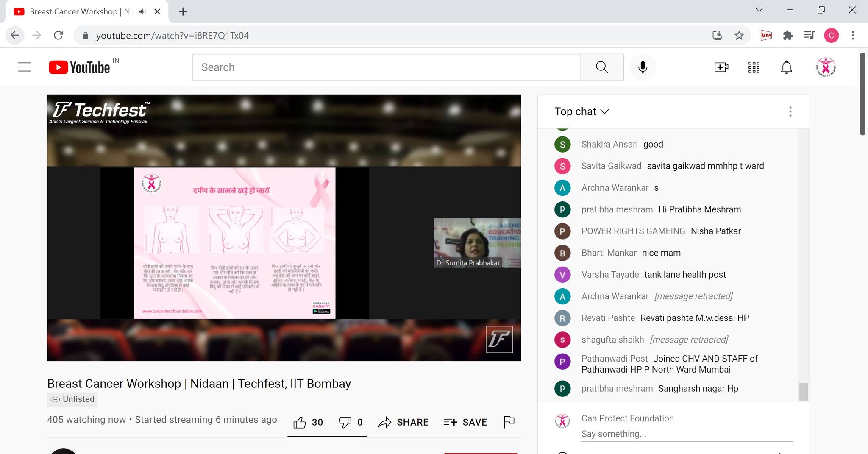This screenshot has width=868, height=454.
Task: Click the YouTube search field
Action: point(387,67)
